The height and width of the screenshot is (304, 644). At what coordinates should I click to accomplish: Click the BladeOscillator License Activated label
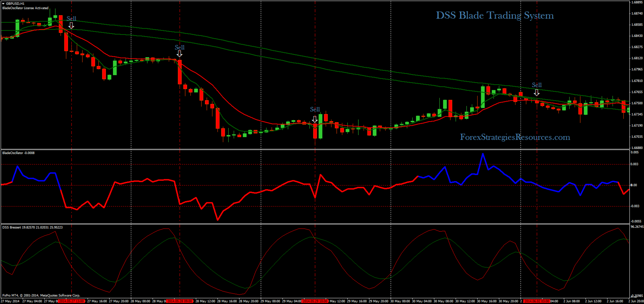25,8
